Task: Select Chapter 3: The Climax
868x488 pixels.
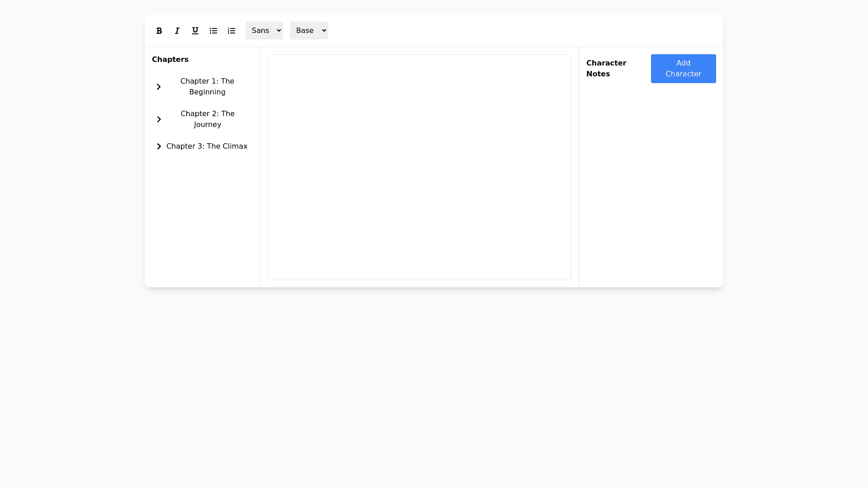Action: tap(207, 146)
